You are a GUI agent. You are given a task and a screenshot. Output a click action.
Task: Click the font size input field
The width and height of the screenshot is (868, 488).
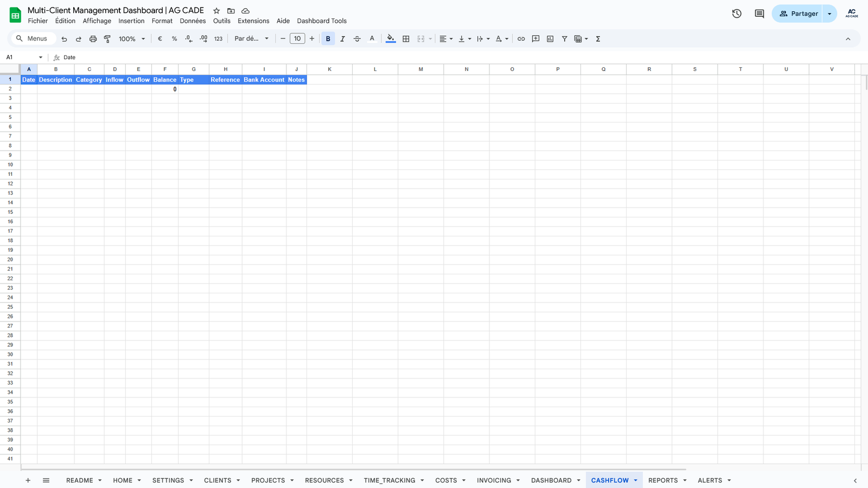pos(297,39)
